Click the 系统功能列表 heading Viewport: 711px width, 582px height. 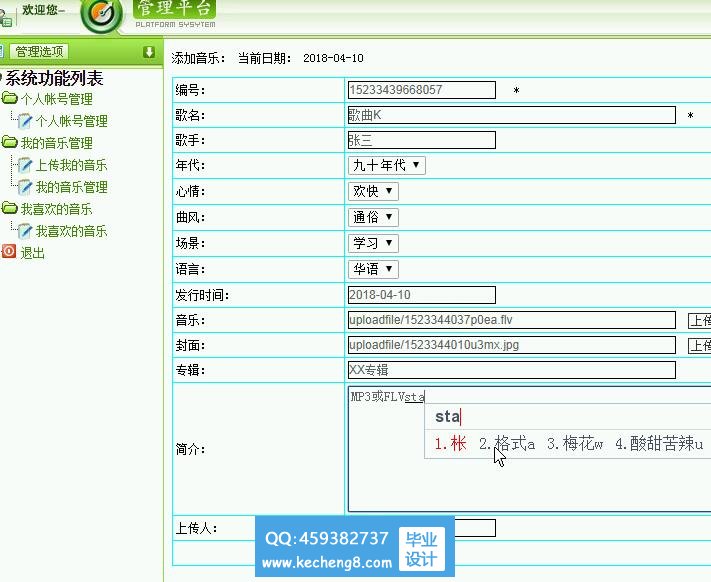click(x=54, y=78)
